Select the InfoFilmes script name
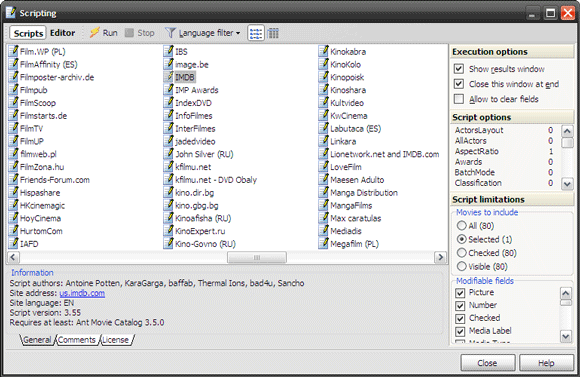This screenshot has width=580, height=377. click(x=193, y=116)
